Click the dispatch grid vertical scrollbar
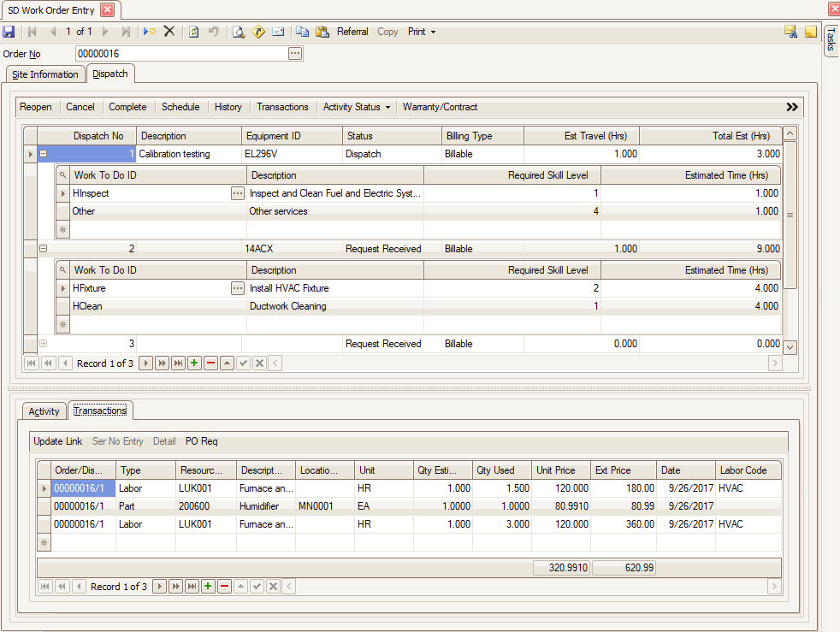This screenshot has height=632, width=840. 790,216
